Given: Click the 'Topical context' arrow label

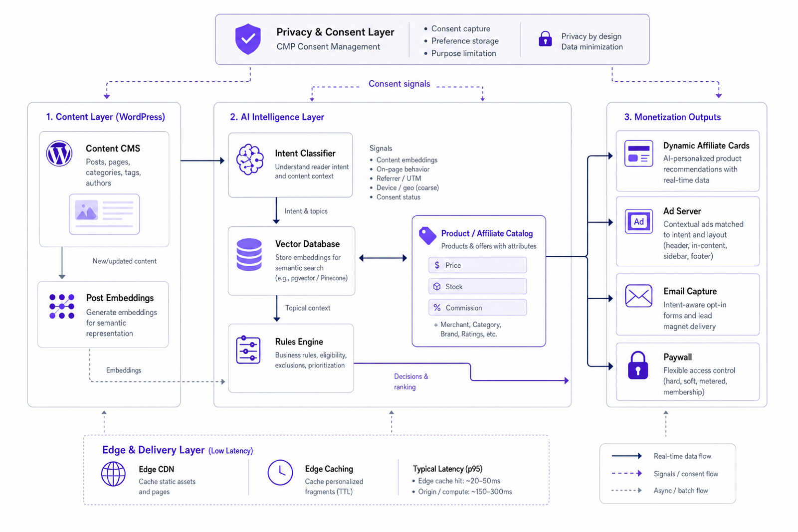Looking at the screenshot, I should [308, 308].
